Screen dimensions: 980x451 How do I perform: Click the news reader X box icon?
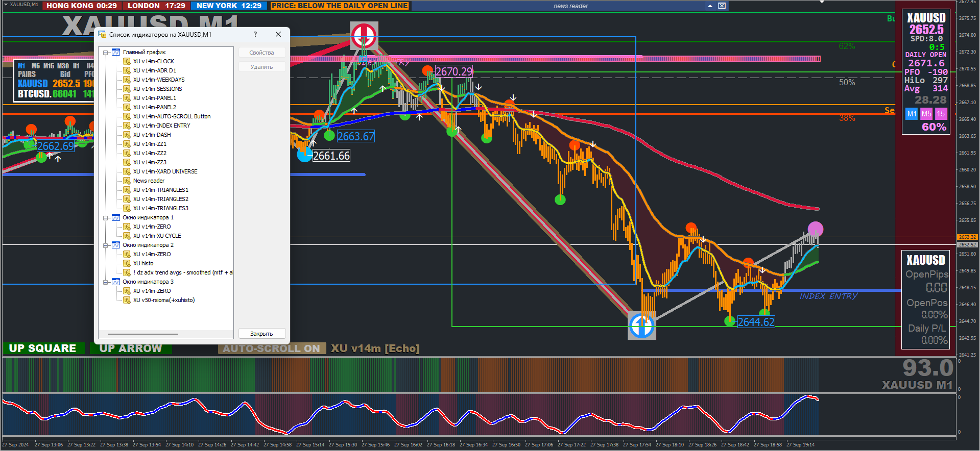(722, 6)
